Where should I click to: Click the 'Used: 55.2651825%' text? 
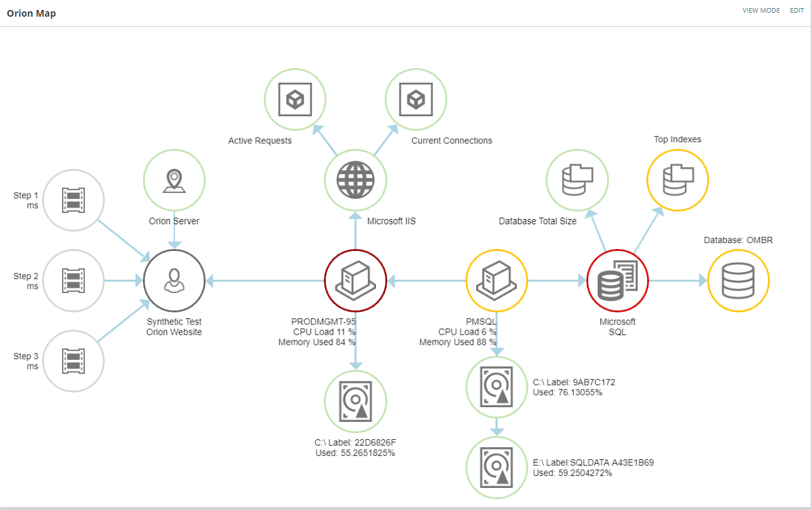pyautogui.click(x=355, y=453)
